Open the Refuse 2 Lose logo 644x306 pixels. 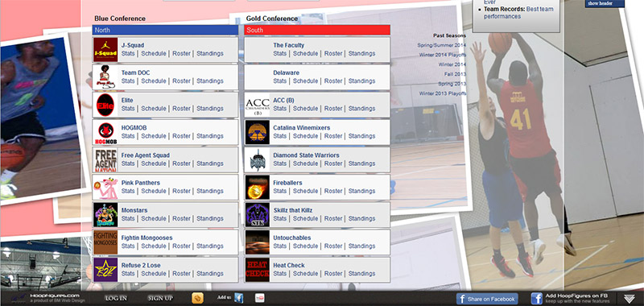105,270
